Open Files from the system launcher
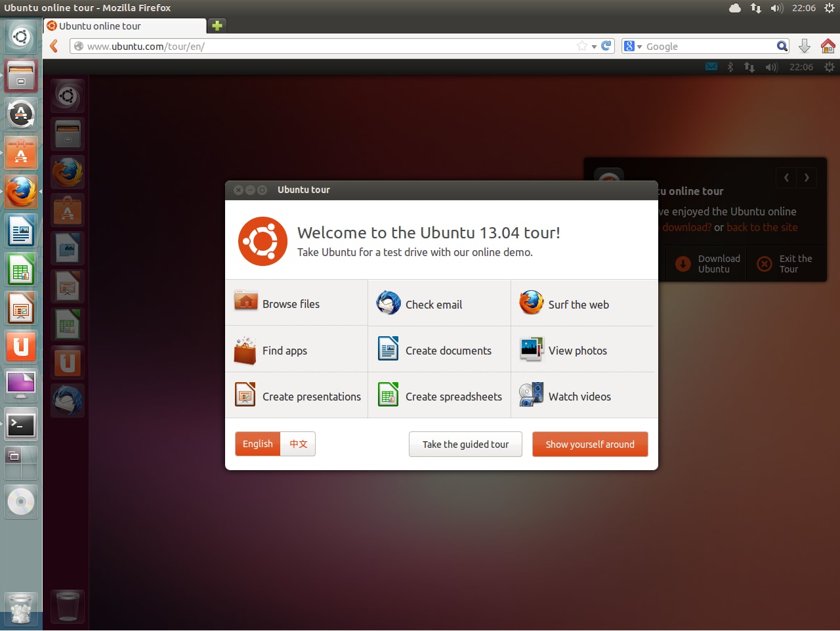 [21, 76]
